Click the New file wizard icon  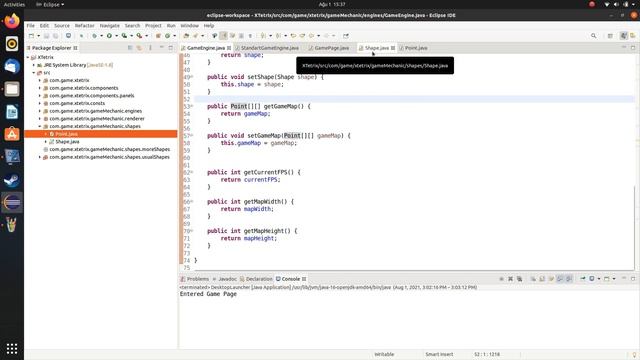click(x=31, y=36)
